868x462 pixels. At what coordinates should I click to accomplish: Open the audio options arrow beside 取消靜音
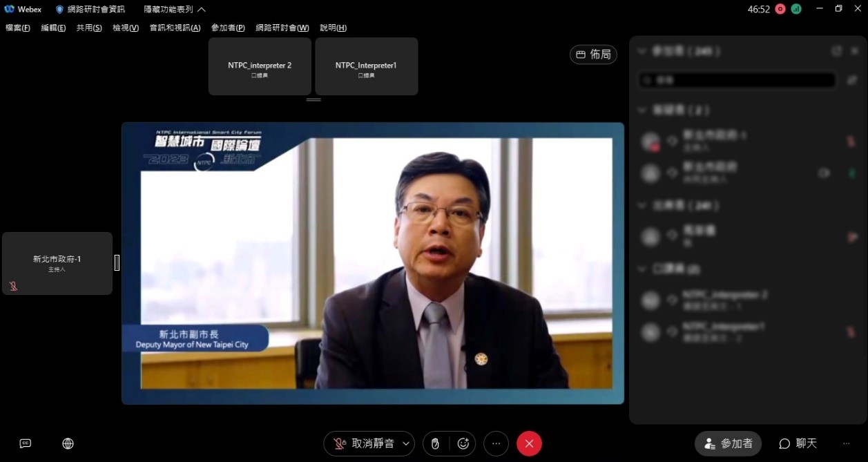(x=406, y=443)
